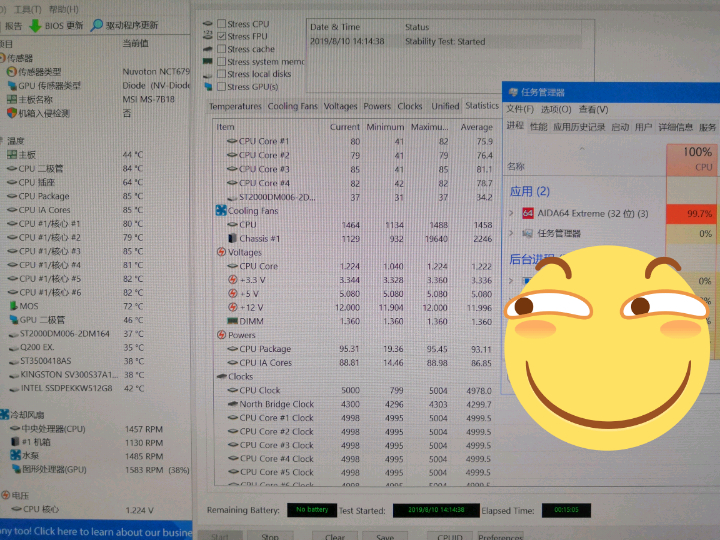This screenshot has width=720, height=540.
Task: Click the DIMM memory icon
Action: point(232,321)
